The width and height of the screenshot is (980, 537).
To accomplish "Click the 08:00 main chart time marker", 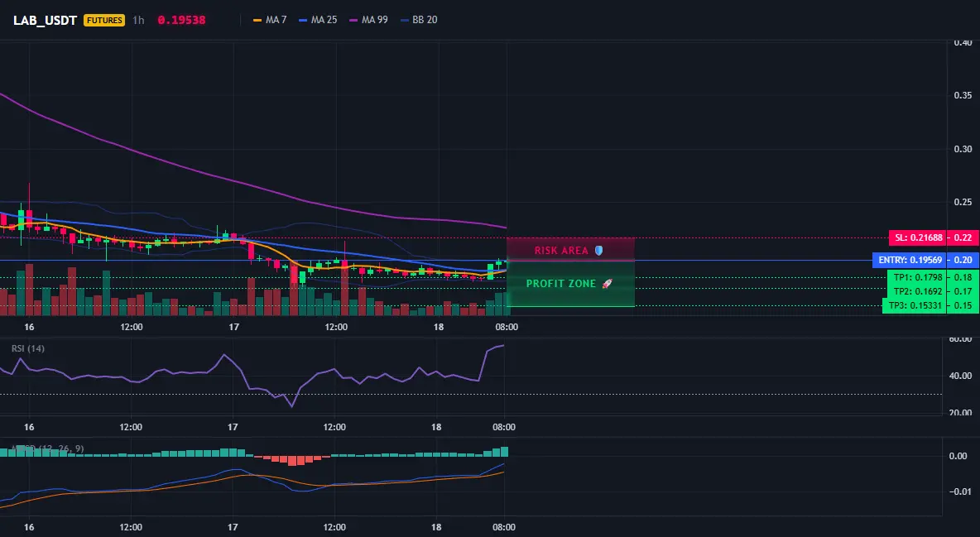I will (x=507, y=327).
